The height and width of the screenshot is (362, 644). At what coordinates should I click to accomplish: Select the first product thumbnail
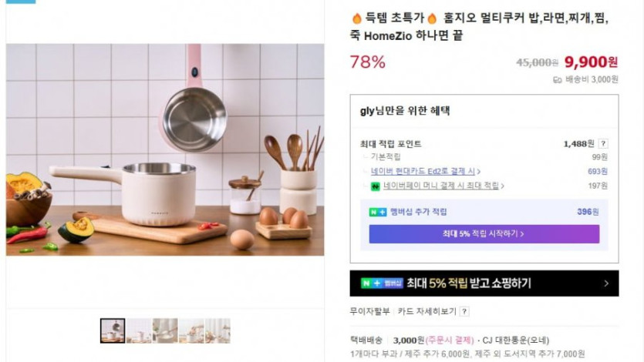(113, 330)
